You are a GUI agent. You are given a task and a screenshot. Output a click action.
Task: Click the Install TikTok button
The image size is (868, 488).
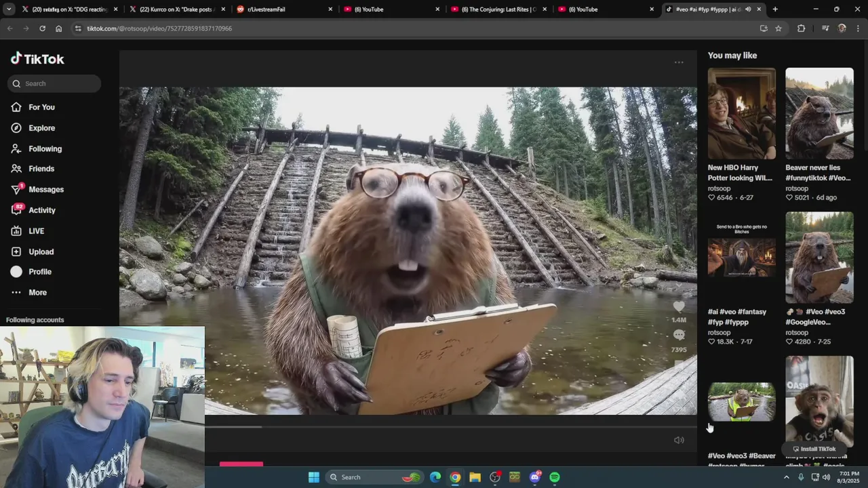[x=814, y=449]
